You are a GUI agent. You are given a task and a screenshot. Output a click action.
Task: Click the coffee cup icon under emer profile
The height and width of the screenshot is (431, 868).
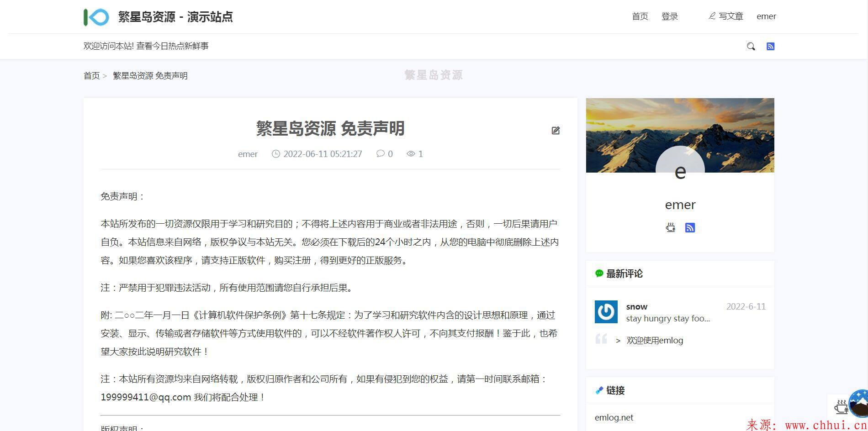670,227
